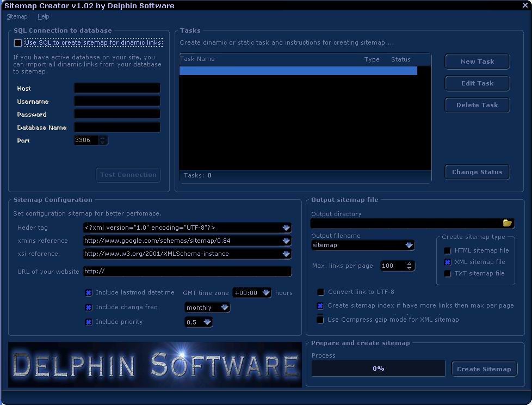Toggle Include change freq checkbox
Screen dimensions: 532x405
[x=89, y=307]
